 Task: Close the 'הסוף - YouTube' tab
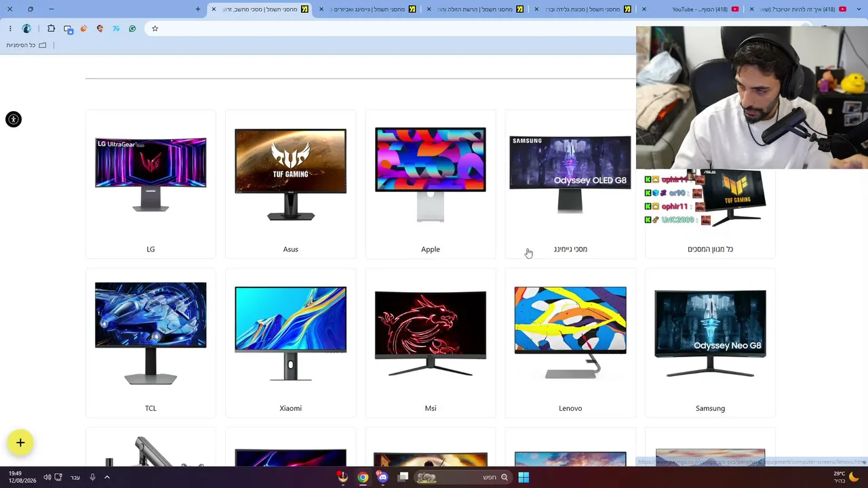(644, 9)
